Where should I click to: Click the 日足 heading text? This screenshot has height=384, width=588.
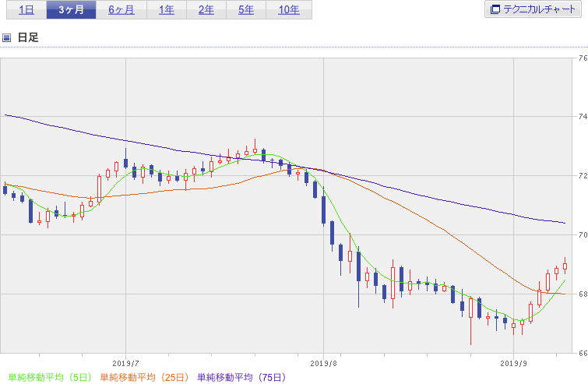[28, 37]
